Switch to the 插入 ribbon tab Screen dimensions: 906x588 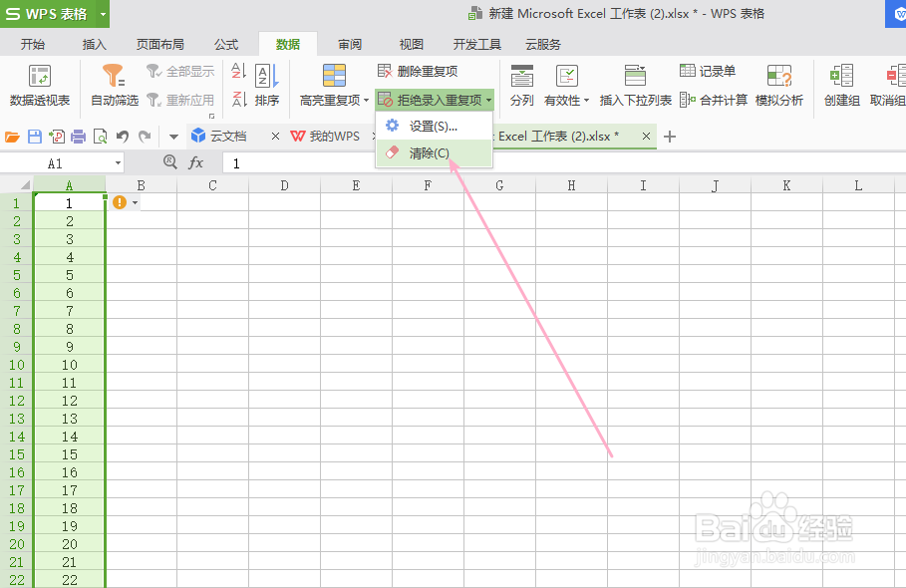point(94,45)
